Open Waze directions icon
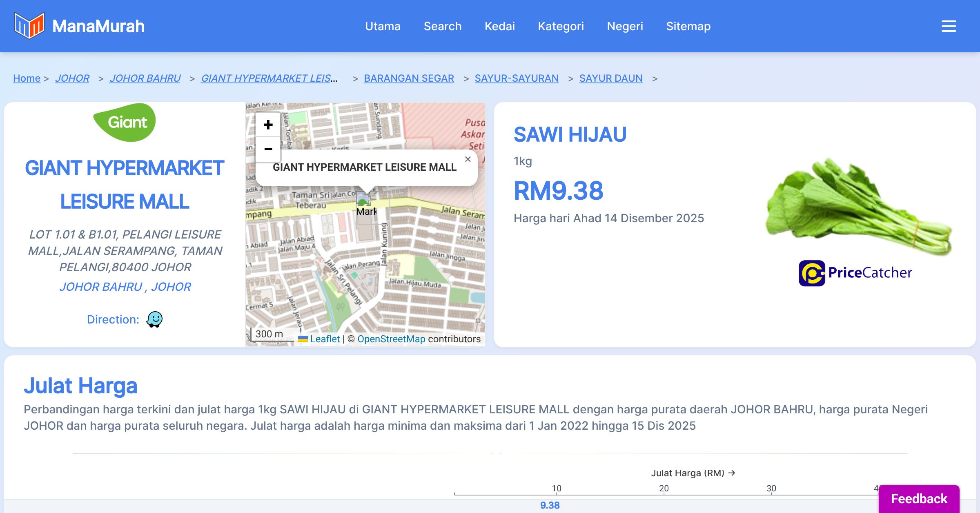Image resolution: width=980 pixels, height=513 pixels. pyautogui.click(x=154, y=319)
